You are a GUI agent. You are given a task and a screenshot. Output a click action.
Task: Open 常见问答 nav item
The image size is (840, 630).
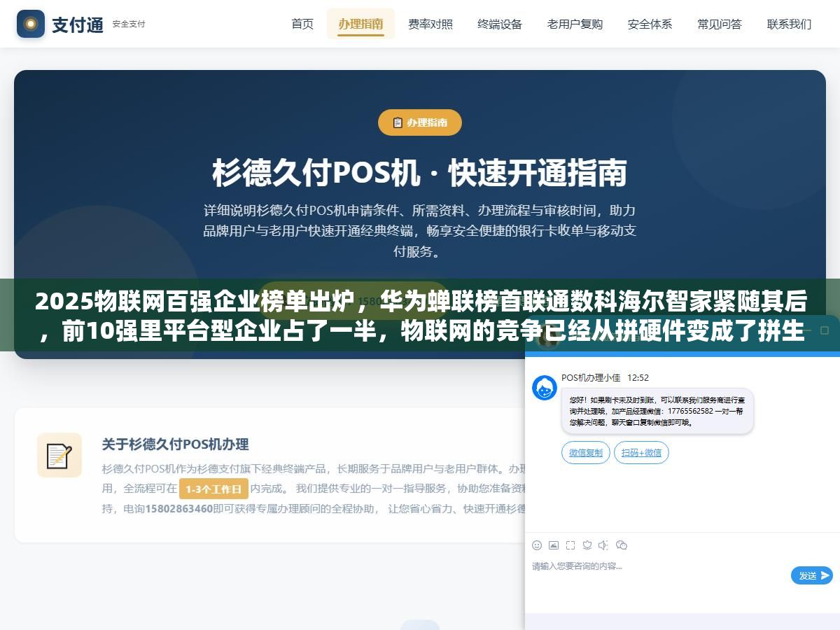tap(719, 24)
